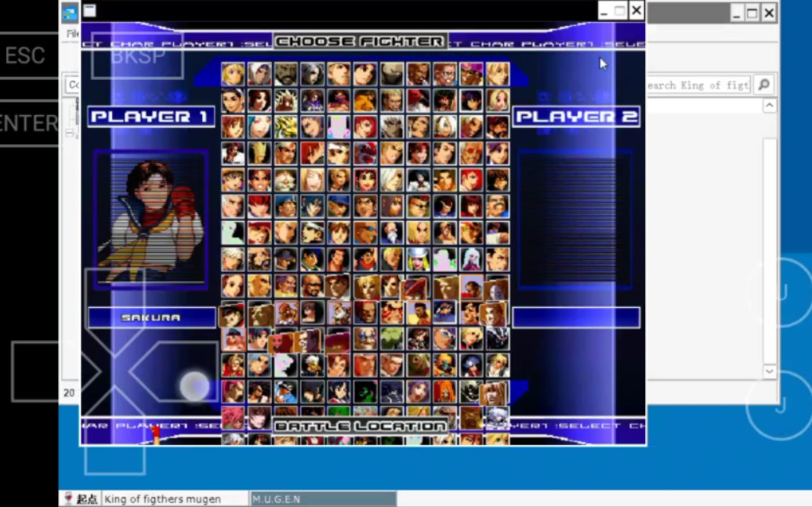812x507 pixels.
Task: Choose the purple-turban fighter in the top row
Action: (471, 74)
